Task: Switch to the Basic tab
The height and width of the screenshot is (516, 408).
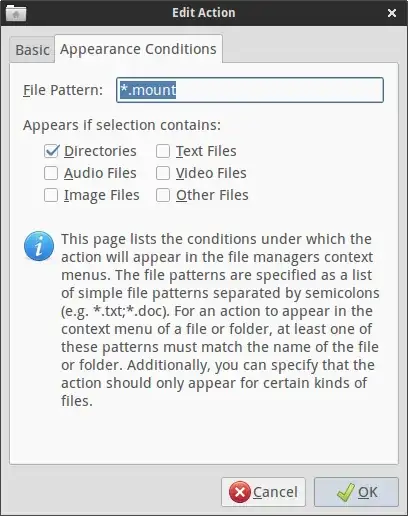Action: [x=32, y=50]
